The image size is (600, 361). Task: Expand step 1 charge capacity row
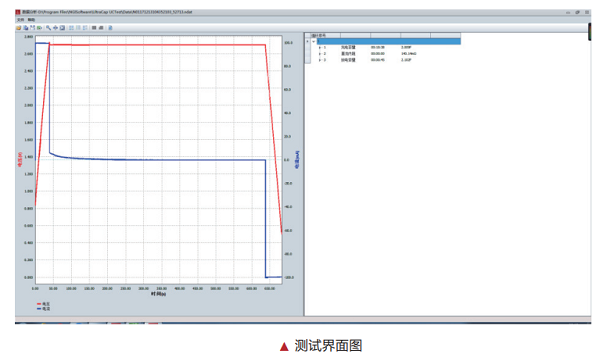click(320, 47)
